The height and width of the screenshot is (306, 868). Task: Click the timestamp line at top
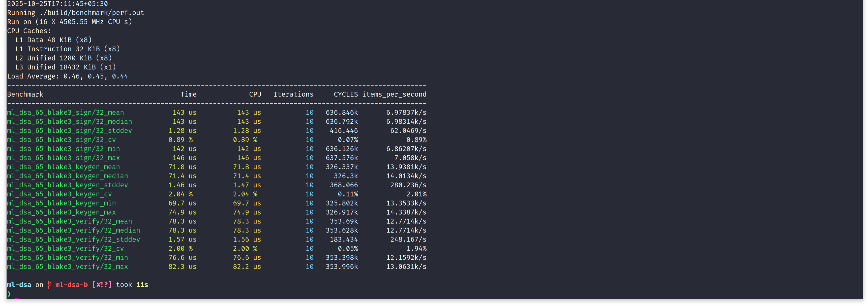[57, 4]
